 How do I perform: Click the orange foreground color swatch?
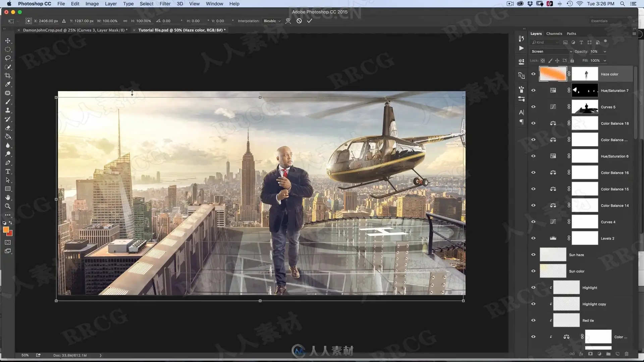[x=6, y=230]
